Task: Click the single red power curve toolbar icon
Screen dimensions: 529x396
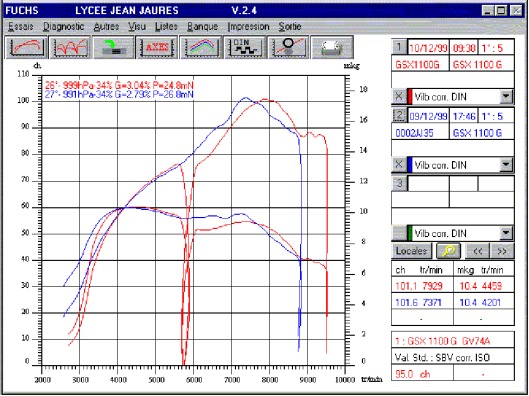Action: click(x=26, y=47)
